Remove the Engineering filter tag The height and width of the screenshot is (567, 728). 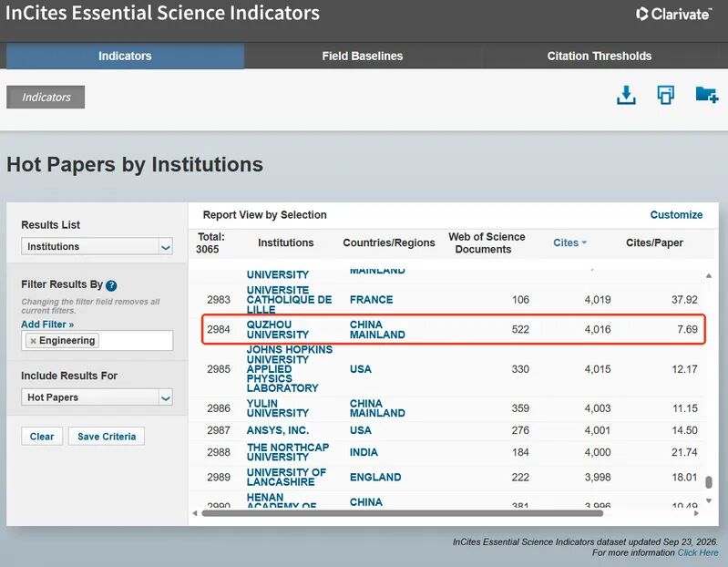(x=33, y=341)
